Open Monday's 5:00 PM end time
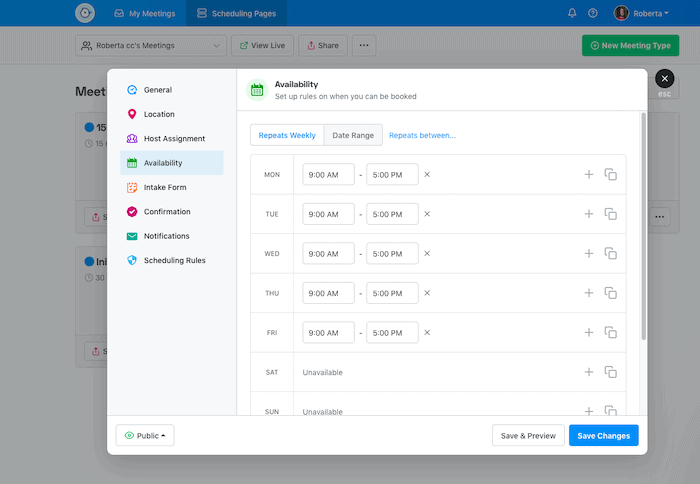 pos(392,175)
